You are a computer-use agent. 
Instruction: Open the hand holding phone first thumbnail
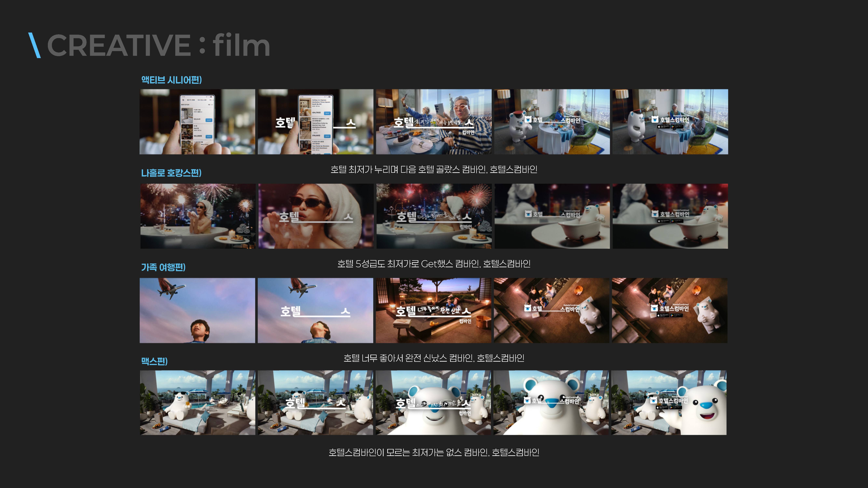pos(197,122)
